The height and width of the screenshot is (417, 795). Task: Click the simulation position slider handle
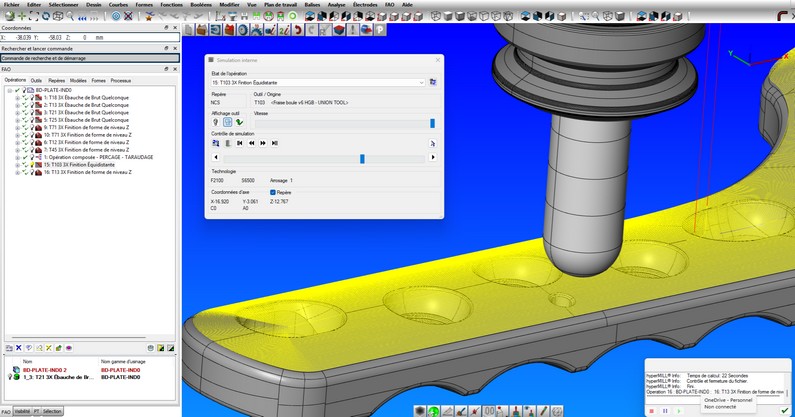(362, 158)
